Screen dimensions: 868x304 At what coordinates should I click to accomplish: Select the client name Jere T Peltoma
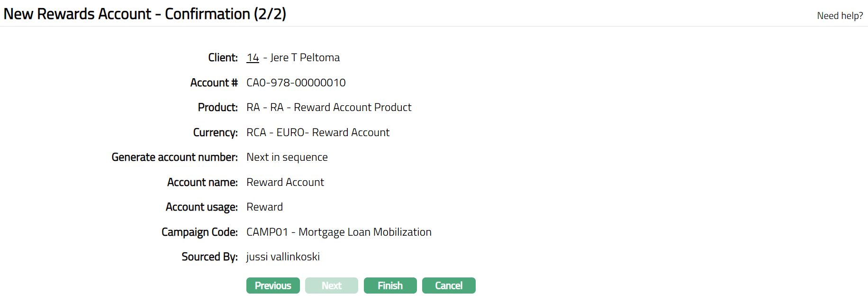coord(305,58)
